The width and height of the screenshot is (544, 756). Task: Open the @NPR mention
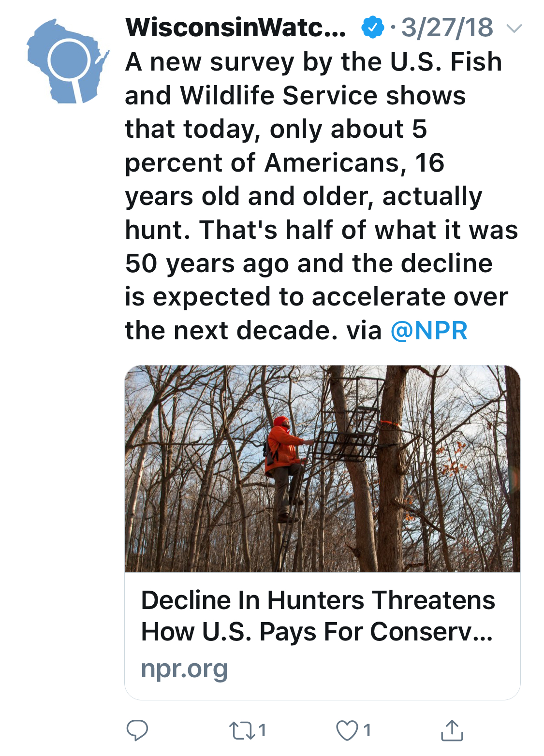(429, 331)
